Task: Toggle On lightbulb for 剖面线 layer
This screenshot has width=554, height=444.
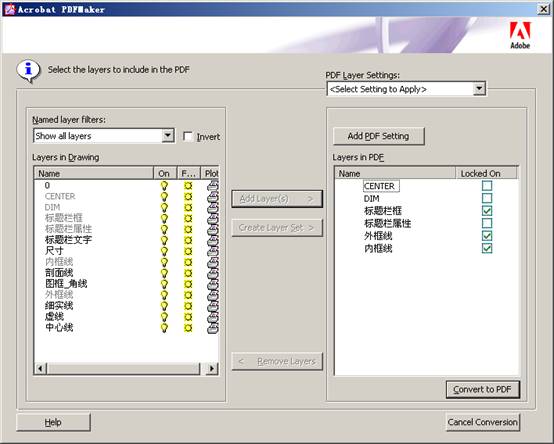Action: 164,273
